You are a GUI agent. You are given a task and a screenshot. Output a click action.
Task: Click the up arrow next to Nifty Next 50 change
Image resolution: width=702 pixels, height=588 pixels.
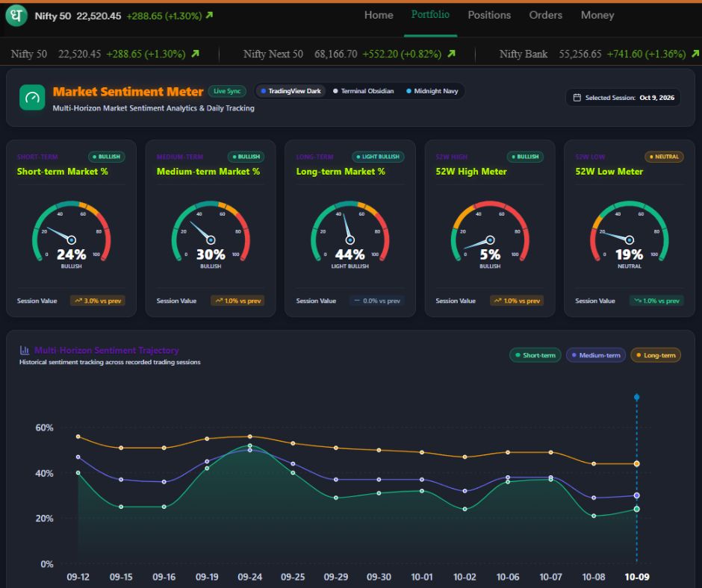tap(451, 54)
